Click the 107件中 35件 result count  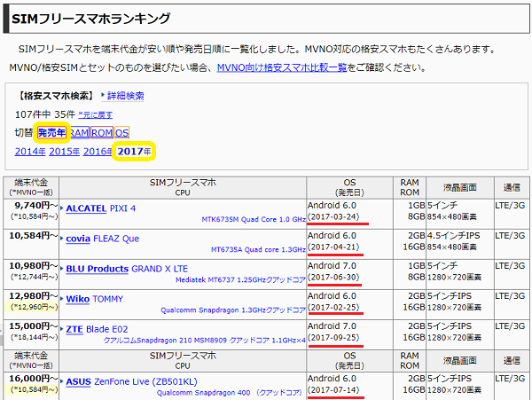[45, 114]
